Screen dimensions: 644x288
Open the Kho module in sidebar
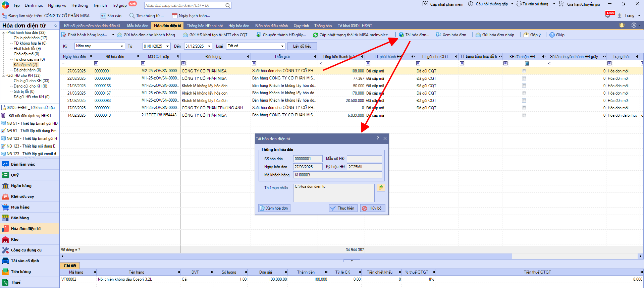pos(15,239)
